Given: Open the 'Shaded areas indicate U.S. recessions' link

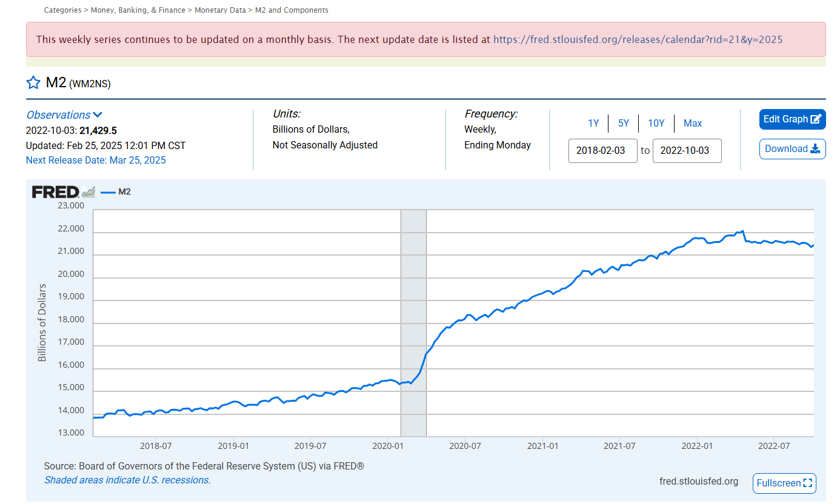Looking at the screenshot, I should coord(127,480).
